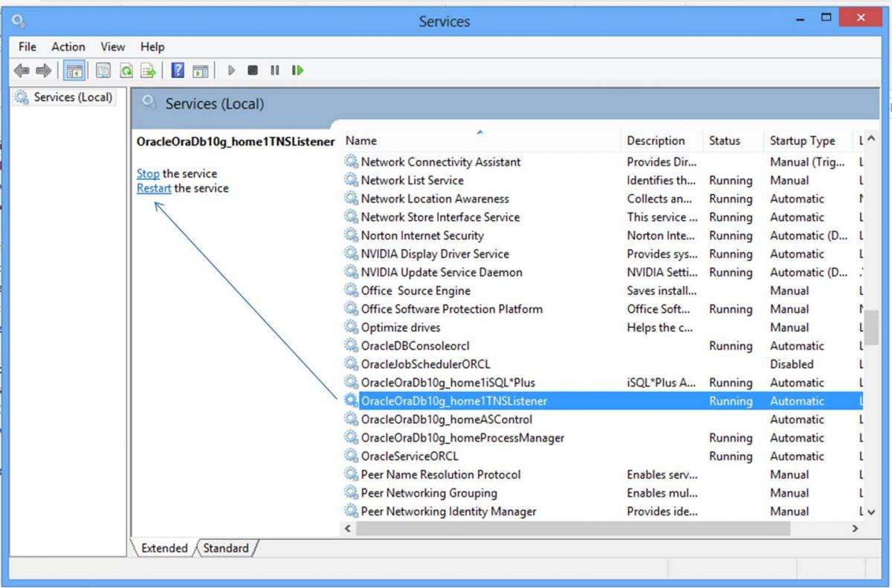This screenshot has width=892, height=588.
Task: Click the Pause Service toolbar icon
Action: tap(275, 71)
